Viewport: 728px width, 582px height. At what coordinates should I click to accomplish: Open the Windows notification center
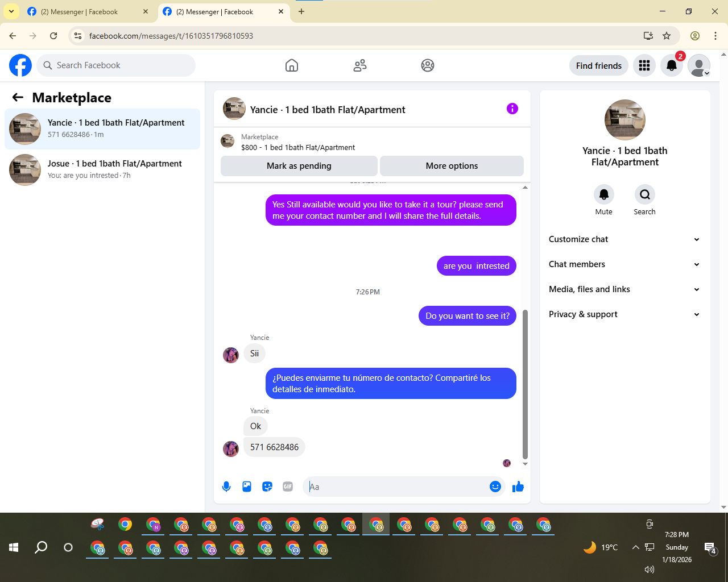tap(710, 548)
